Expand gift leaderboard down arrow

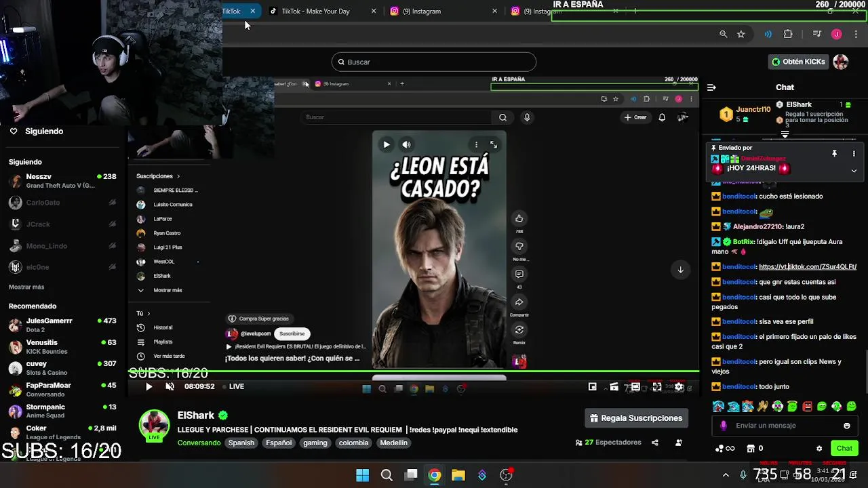tap(785, 135)
